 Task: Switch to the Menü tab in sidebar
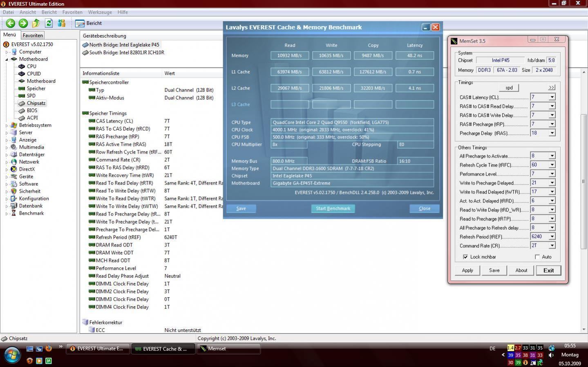point(10,35)
